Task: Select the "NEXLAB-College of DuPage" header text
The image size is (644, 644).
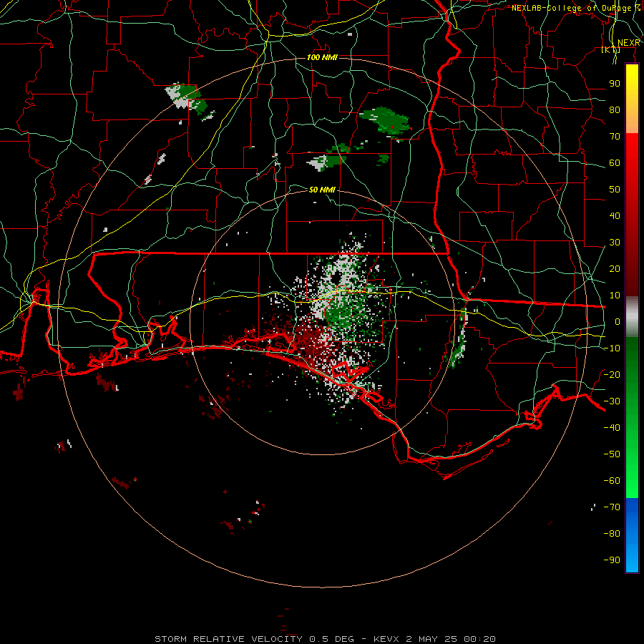Action: pyautogui.click(x=573, y=8)
